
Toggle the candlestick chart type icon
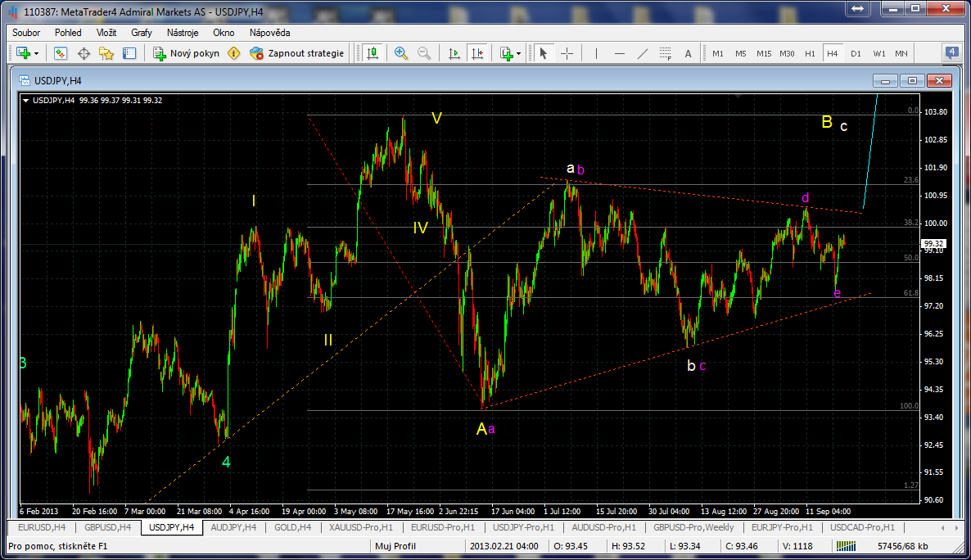pos(373,53)
